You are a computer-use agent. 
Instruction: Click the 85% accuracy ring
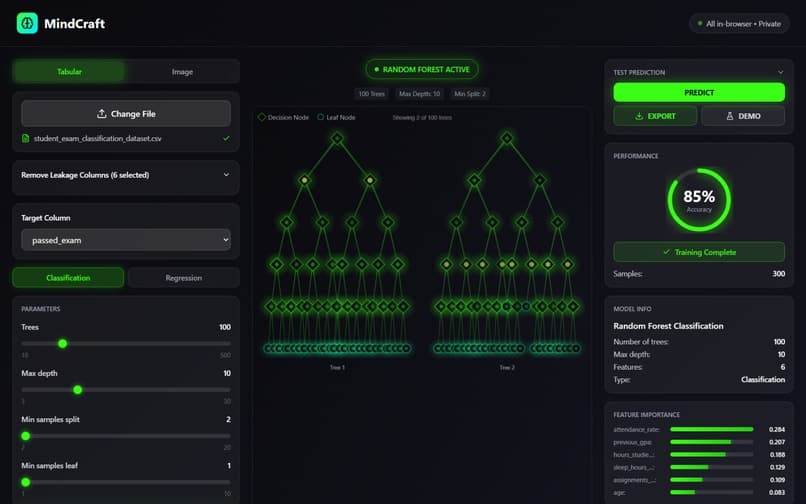pyautogui.click(x=699, y=200)
